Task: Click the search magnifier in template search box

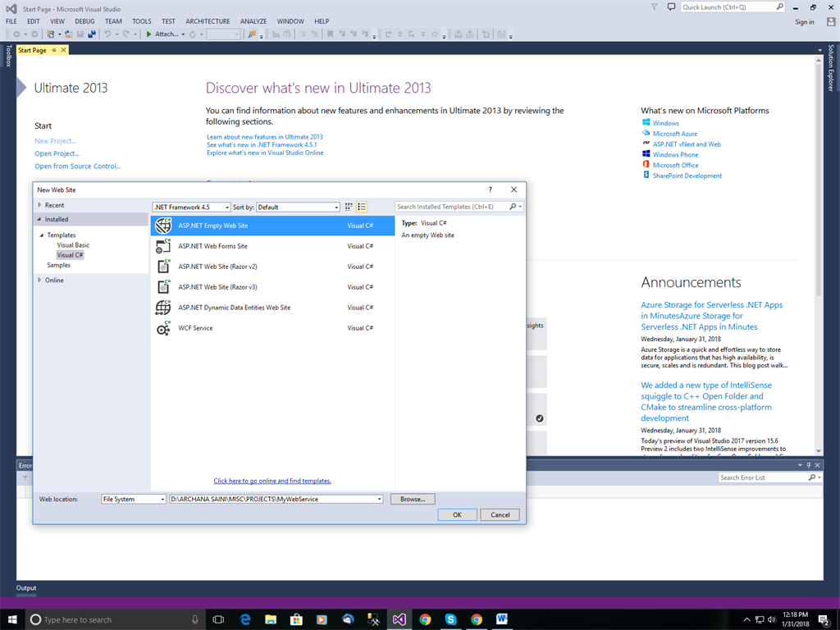Action: pyautogui.click(x=512, y=207)
